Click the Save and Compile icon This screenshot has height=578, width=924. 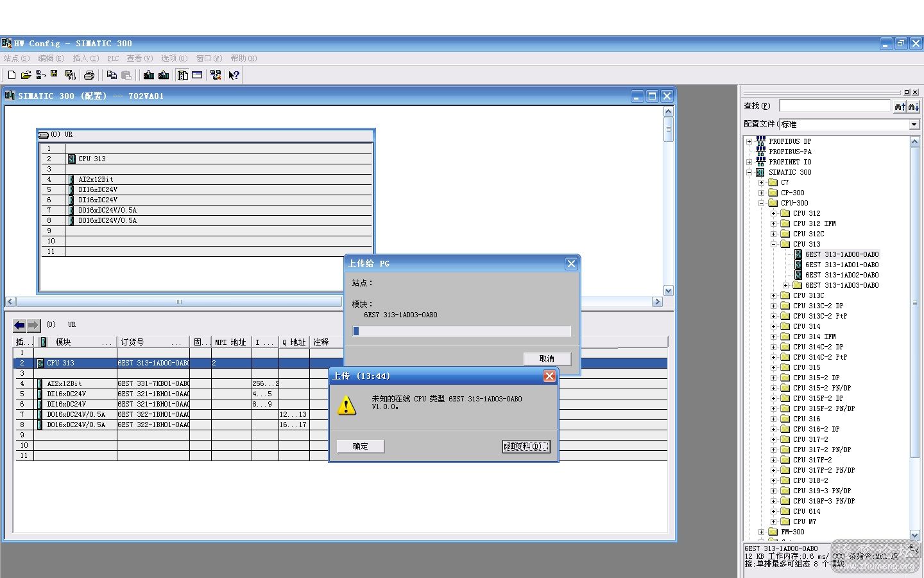coord(71,75)
